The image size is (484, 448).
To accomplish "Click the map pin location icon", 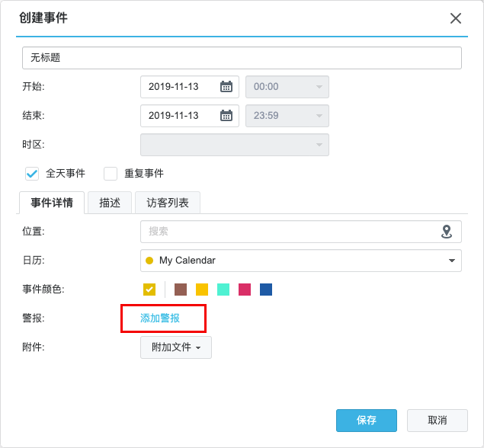I will pyautogui.click(x=447, y=232).
